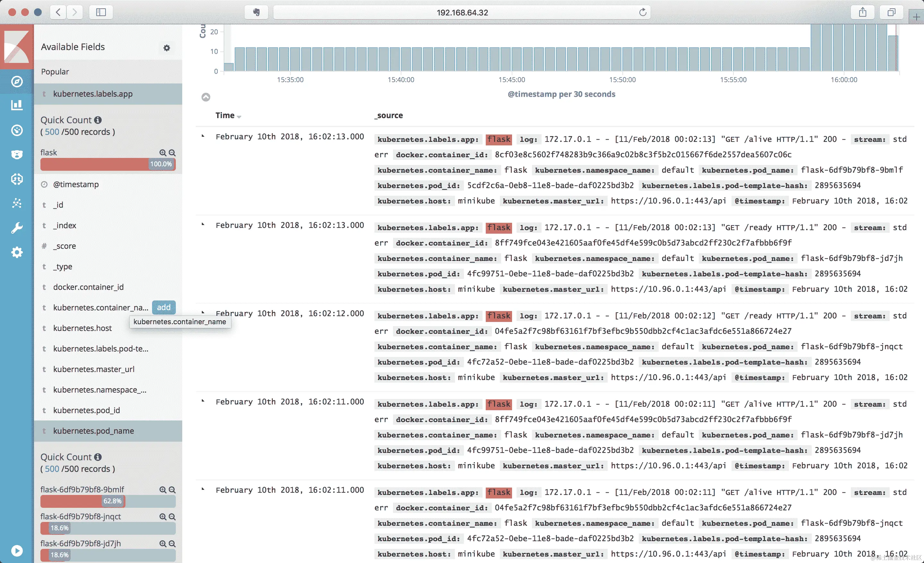The width and height of the screenshot is (924, 563).
Task: Toggle the kubernetes.pod_name field details
Action: click(x=93, y=431)
